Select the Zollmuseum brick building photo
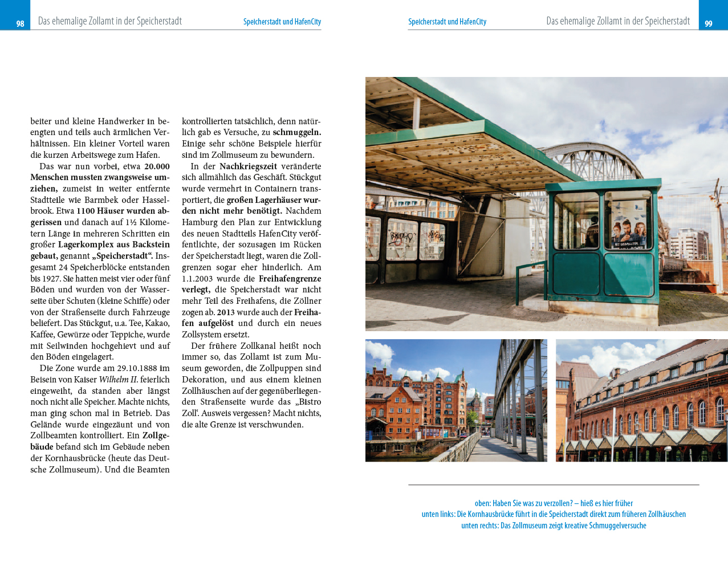Screen dimensions: 728x570 click(x=641, y=400)
